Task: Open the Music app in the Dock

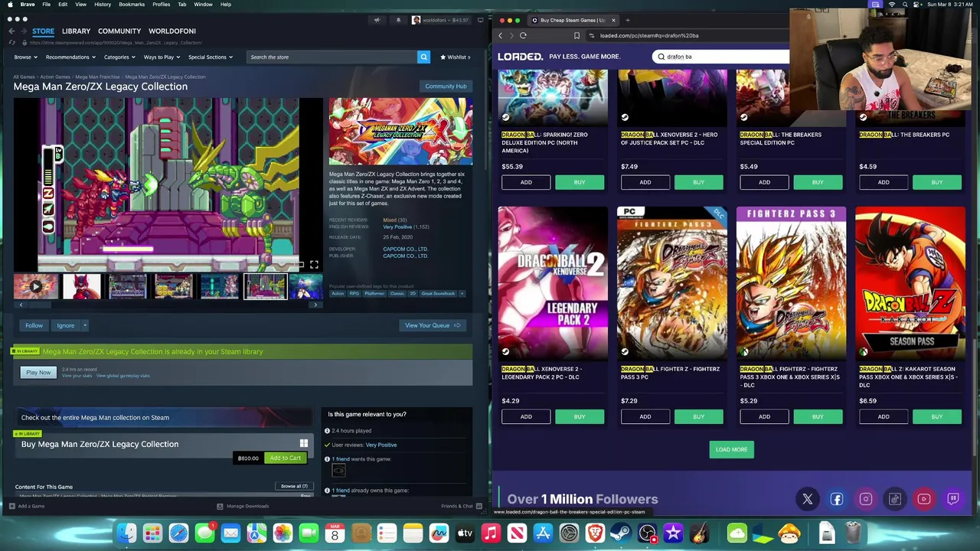Action: pyautogui.click(x=491, y=533)
